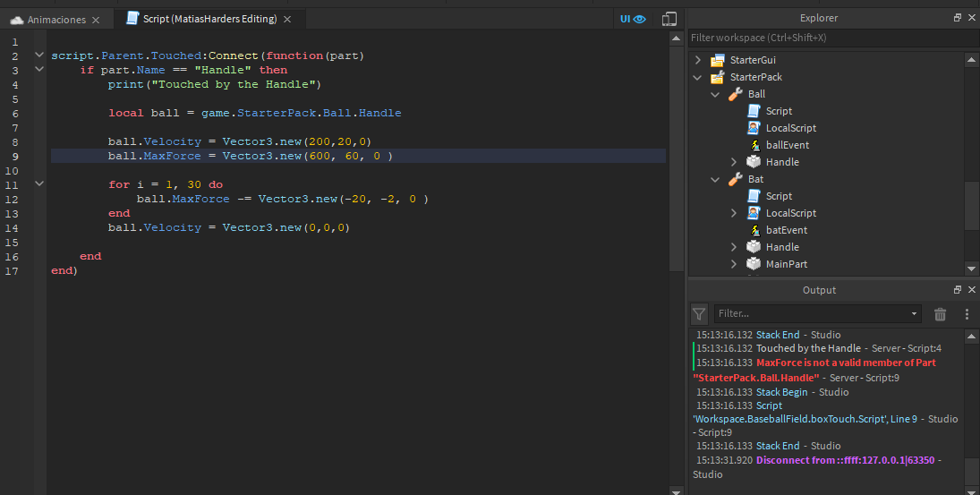Close the Animaciones tab
Image resolution: width=980 pixels, height=495 pixels.
[96, 20]
